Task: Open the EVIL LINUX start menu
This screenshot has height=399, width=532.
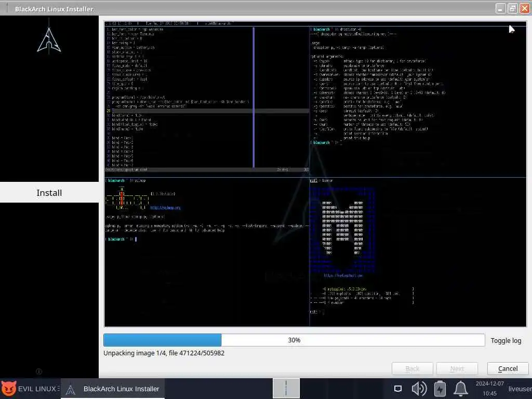Action: click(x=30, y=389)
